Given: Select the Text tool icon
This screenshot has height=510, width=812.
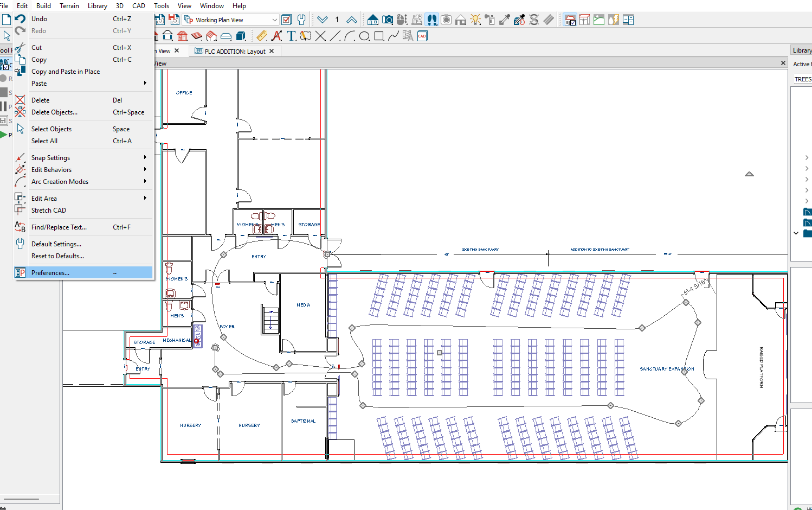Looking at the screenshot, I should coord(292,36).
